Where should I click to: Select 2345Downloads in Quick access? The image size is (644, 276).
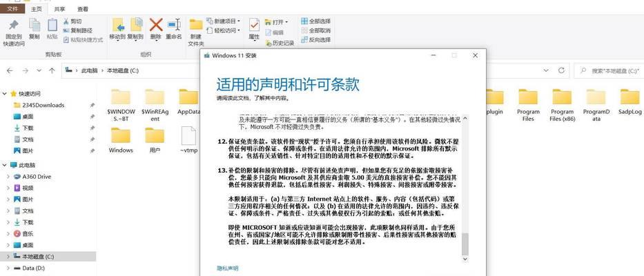[x=43, y=105]
